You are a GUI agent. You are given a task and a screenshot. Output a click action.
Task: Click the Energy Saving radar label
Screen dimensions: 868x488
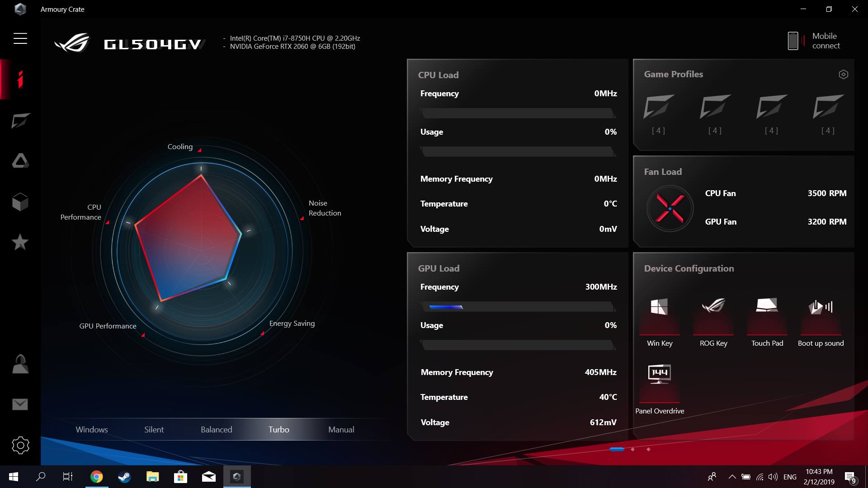pyautogui.click(x=292, y=324)
